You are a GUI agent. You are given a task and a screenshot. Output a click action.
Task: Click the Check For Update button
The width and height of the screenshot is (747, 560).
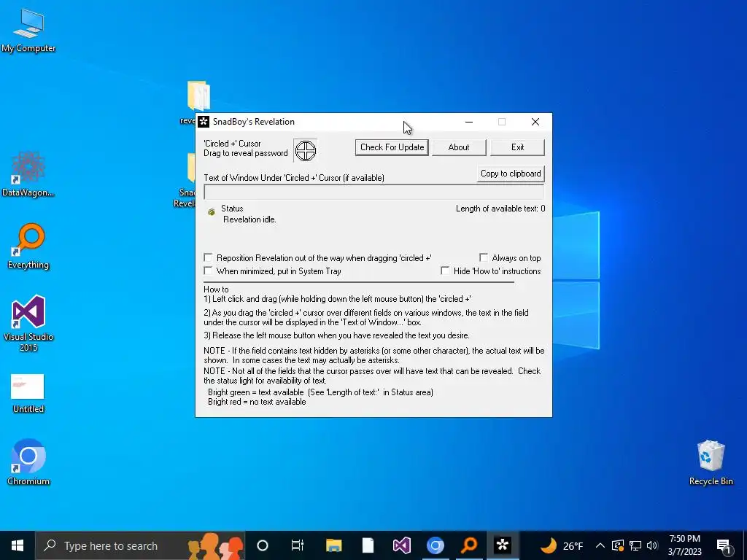(392, 147)
